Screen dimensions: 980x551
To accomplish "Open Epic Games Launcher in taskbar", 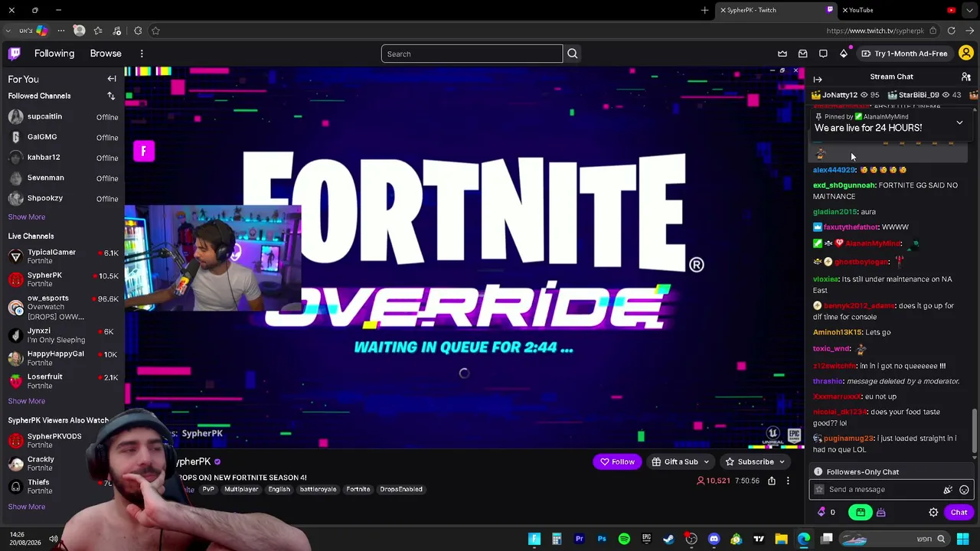I will tap(646, 539).
